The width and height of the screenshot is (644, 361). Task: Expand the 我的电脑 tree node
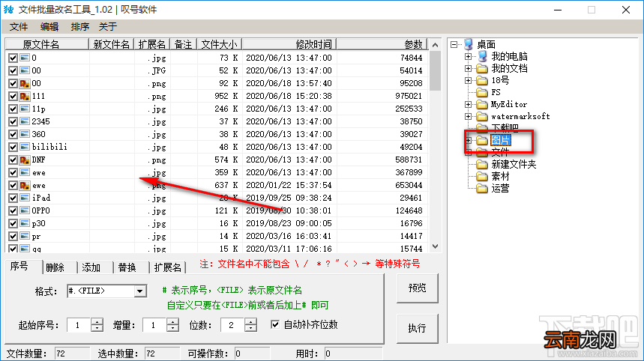click(x=469, y=56)
